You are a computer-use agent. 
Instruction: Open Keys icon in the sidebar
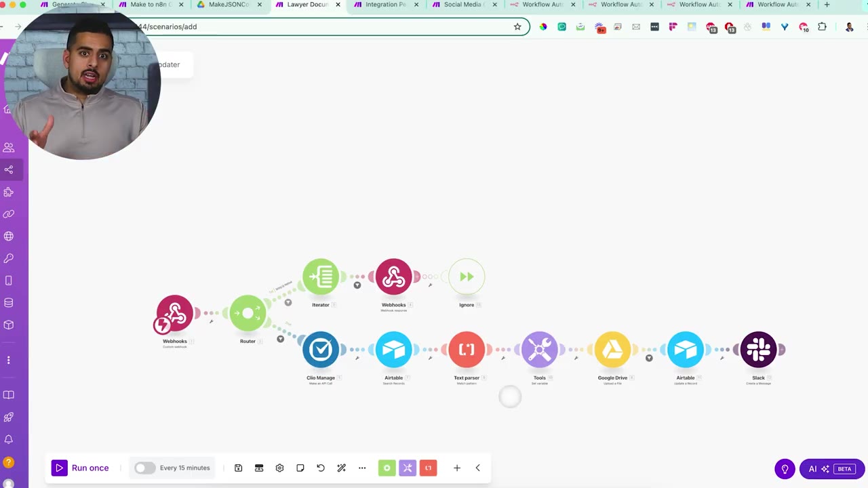(9, 258)
